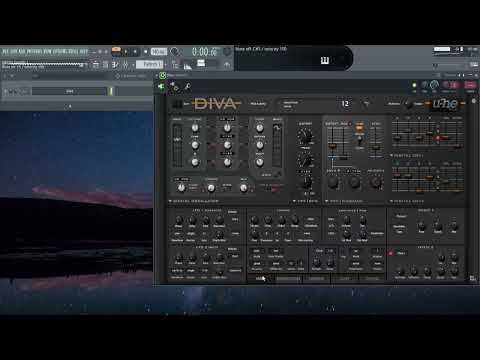Open the FILE menu in FL Studio
Screen dimensions: 480x360
coord(6,51)
